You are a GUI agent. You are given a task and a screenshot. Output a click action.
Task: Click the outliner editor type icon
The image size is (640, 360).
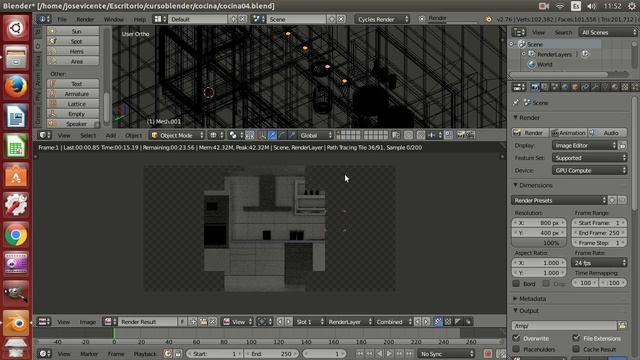pyautogui.click(x=519, y=32)
